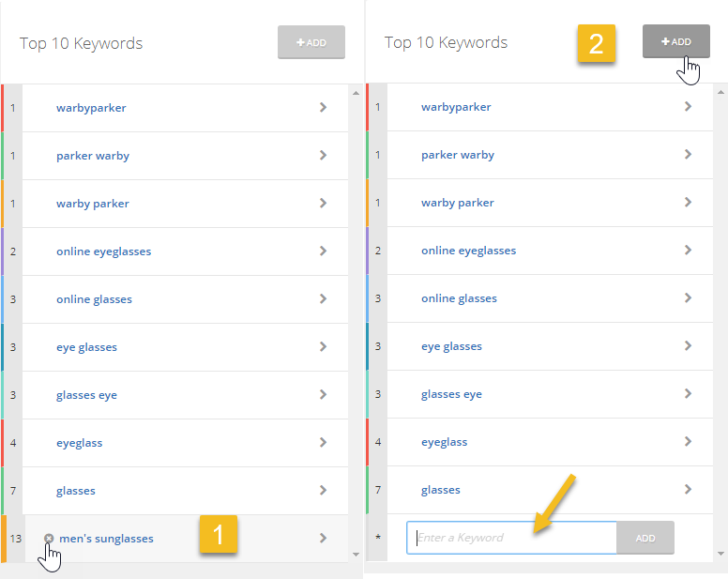Open glasses arrow in right panel

click(688, 489)
